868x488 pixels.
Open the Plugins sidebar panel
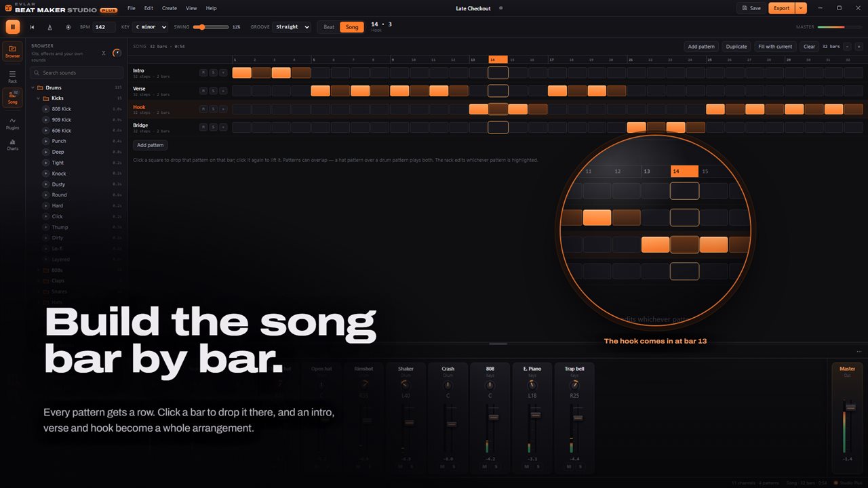13,123
